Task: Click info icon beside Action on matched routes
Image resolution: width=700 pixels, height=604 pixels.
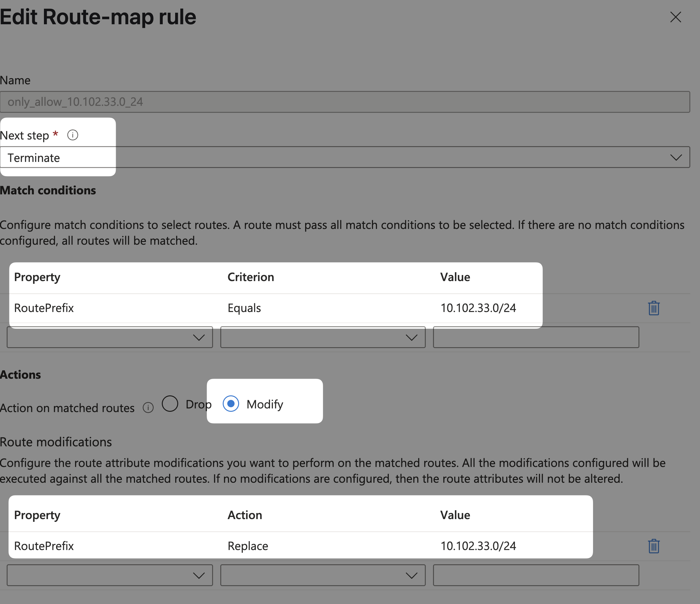Action: (x=148, y=408)
